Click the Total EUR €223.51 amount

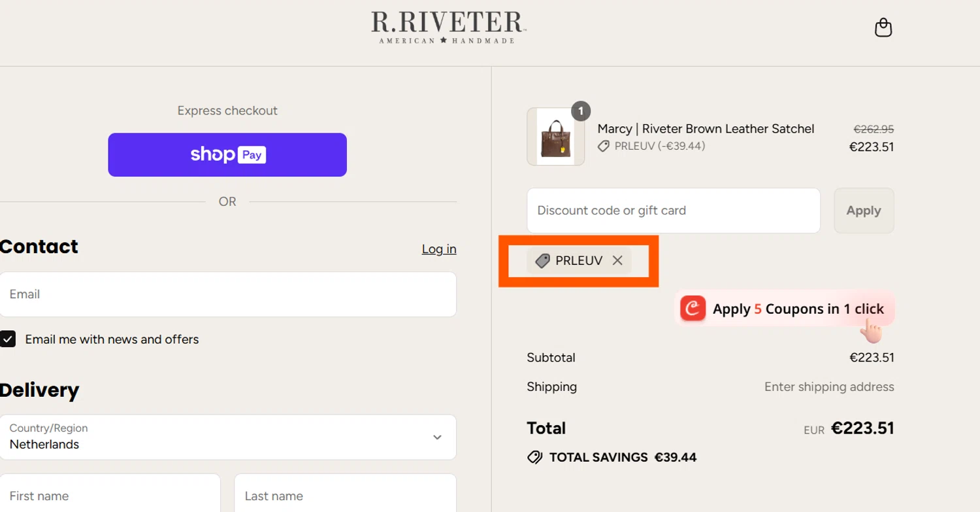pyautogui.click(x=862, y=428)
